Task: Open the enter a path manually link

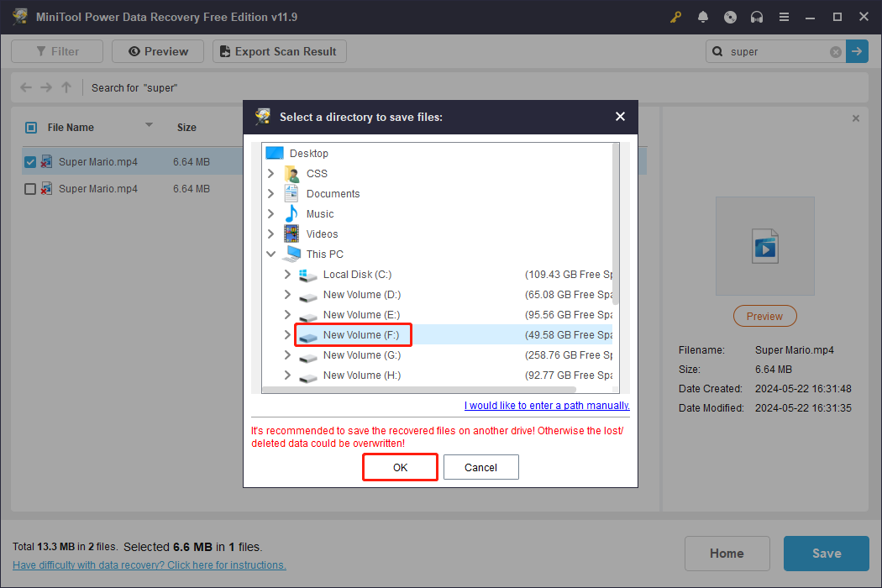Action: 547,406
